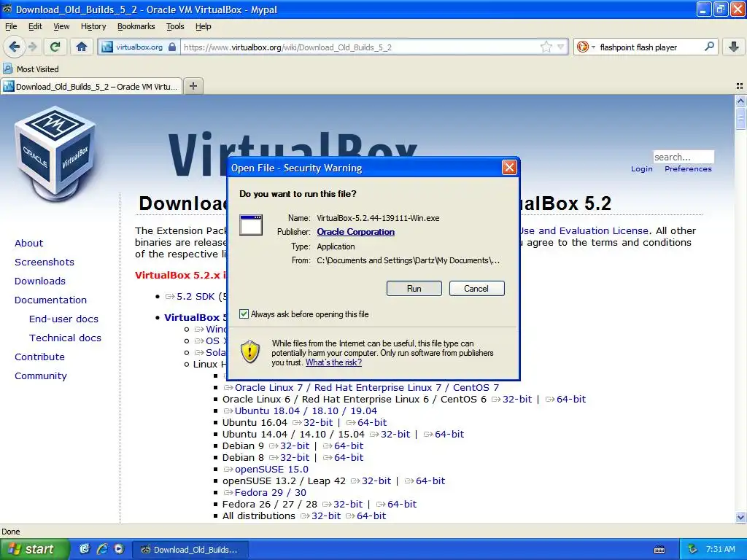The height and width of the screenshot is (560, 747).
Task: Select the Download_Old_Builds_5_2 browser tab
Action: pyautogui.click(x=91, y=87)
